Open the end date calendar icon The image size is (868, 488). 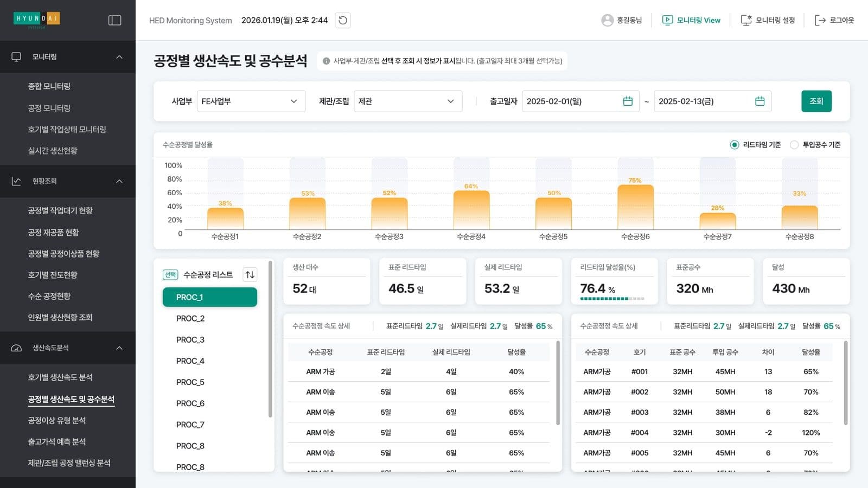[759, 101]
